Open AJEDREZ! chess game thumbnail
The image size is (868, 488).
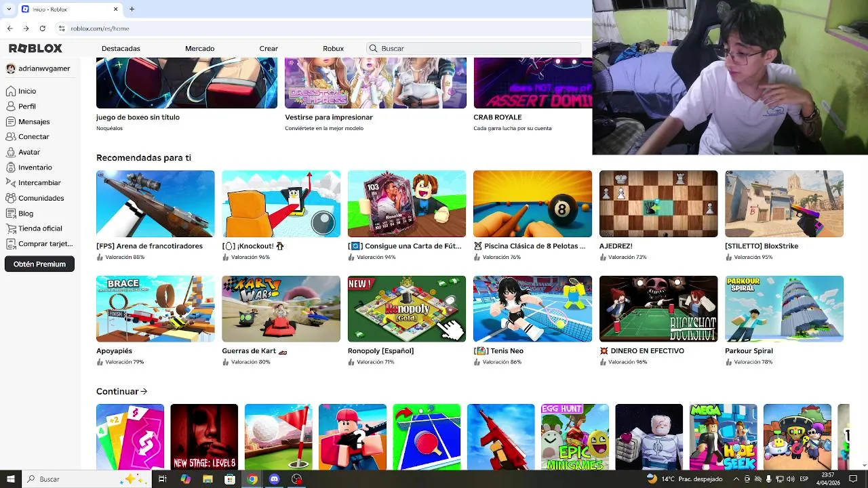[x=658, y=203]
